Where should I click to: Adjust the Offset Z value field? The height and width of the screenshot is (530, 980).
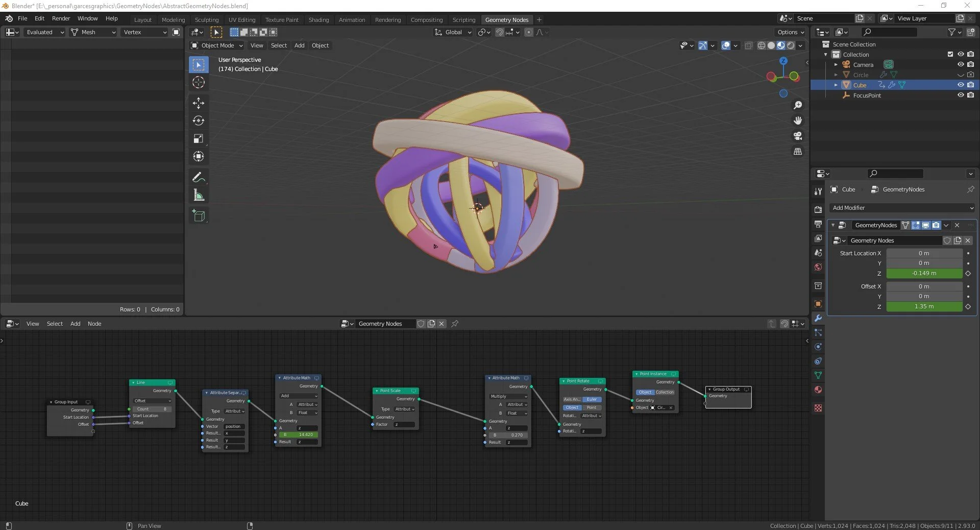click(924, 307)
